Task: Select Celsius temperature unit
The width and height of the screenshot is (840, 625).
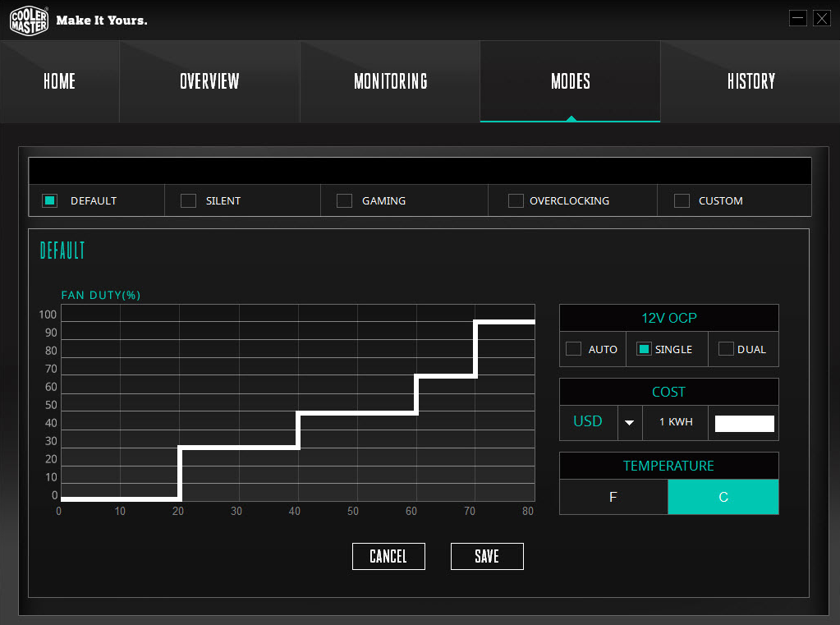Action: pyautogui.click(x=723, y=497)
